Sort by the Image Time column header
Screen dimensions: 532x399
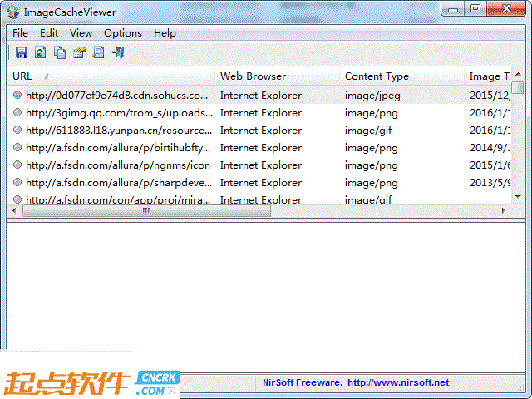tap(488, 76)
